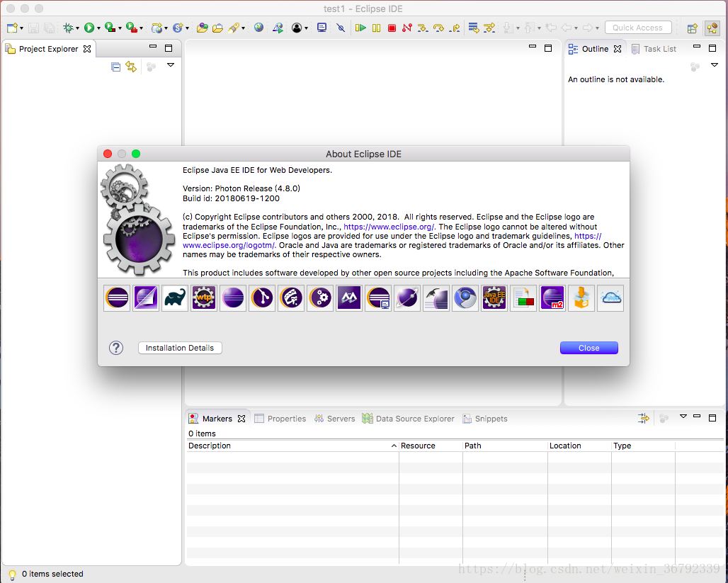Open Project Explorer view menu triangle
The image size is (728, 583).
click(x=171, y=65)
